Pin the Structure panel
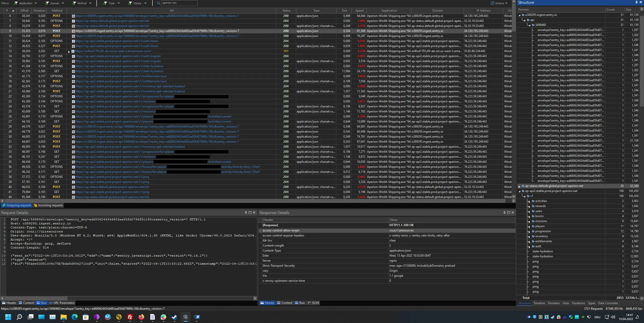This screenshot has height=323, width=644. tap(636, 2)
